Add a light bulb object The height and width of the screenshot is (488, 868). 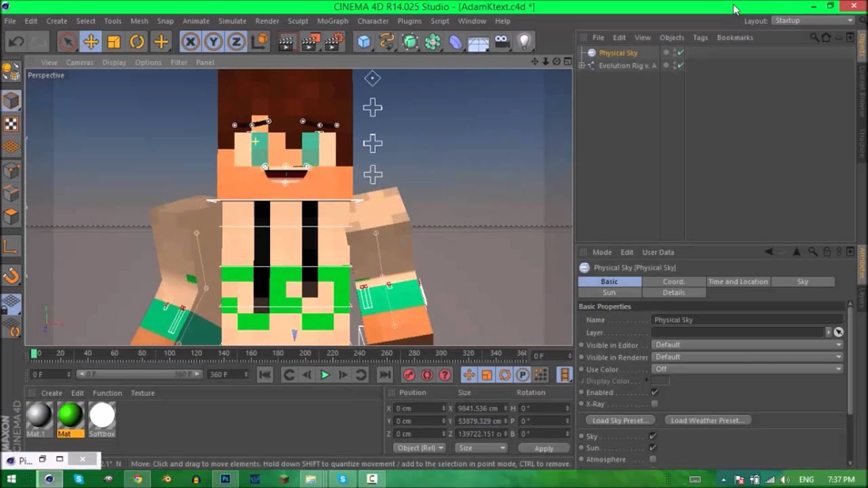[x=524, y=42]
